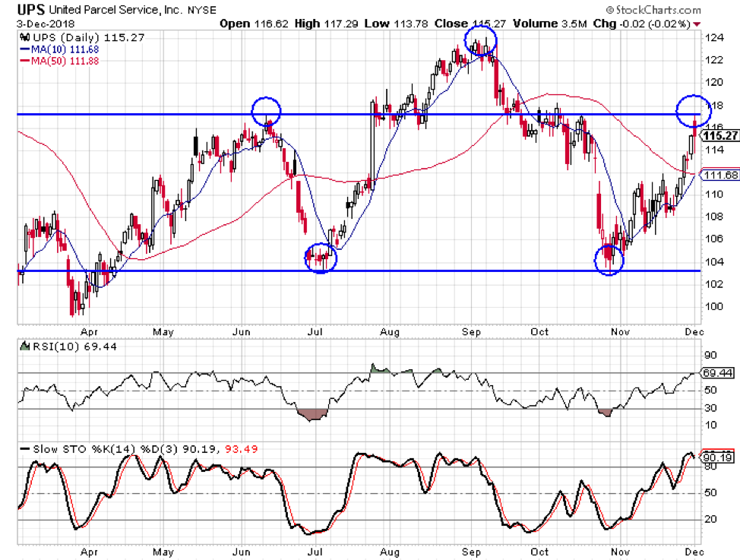This screenshot has width=740, height=560.
Task: Click the red 93.49 %D value
Action: 241,449
